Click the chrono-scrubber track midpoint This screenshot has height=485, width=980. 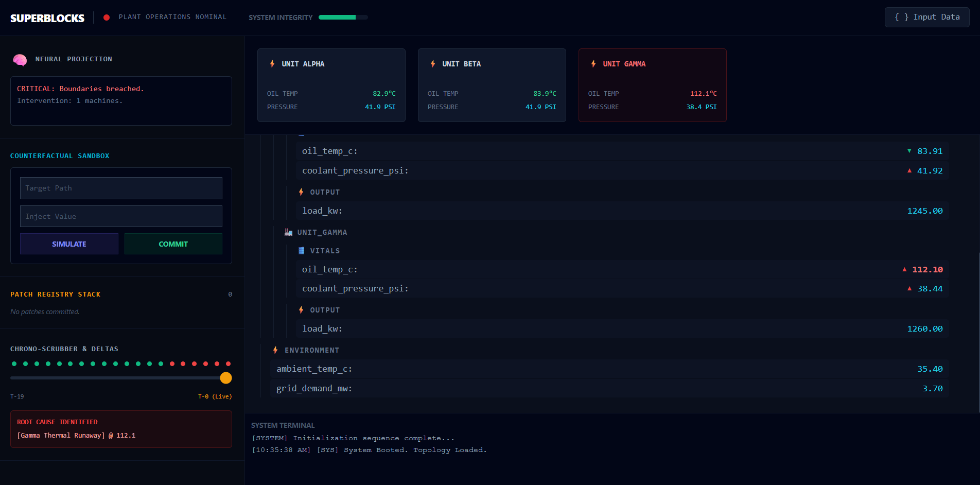[121, 378]
